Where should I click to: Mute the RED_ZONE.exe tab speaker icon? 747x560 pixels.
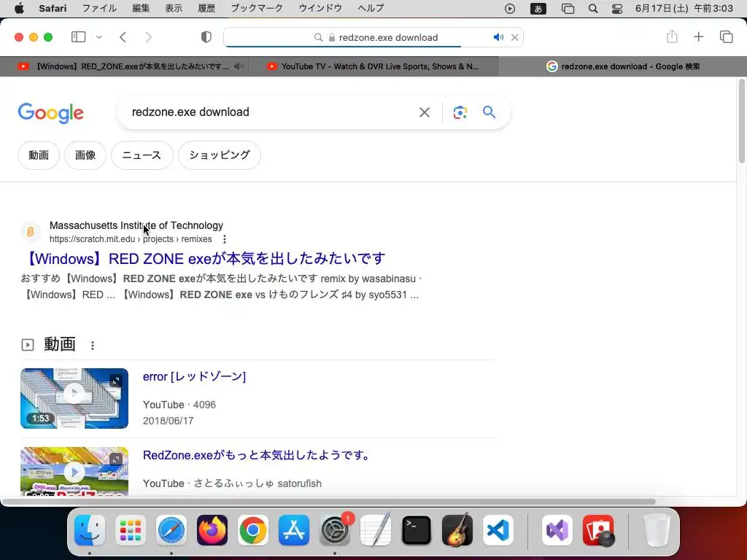click(x=239, y=66)
